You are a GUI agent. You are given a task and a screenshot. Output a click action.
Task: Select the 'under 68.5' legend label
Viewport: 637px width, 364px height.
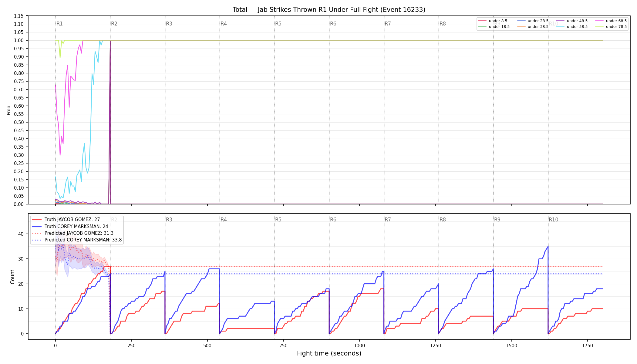(616, 21)
